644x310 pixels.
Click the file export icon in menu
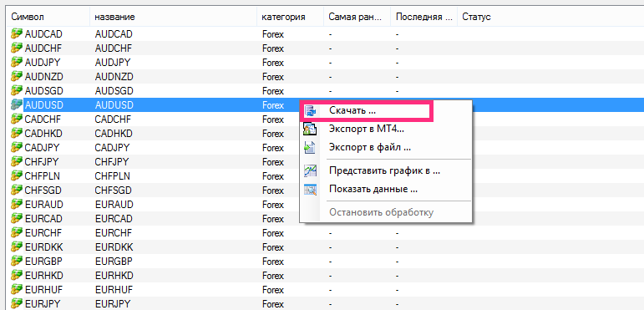click(x=310, y=147)
